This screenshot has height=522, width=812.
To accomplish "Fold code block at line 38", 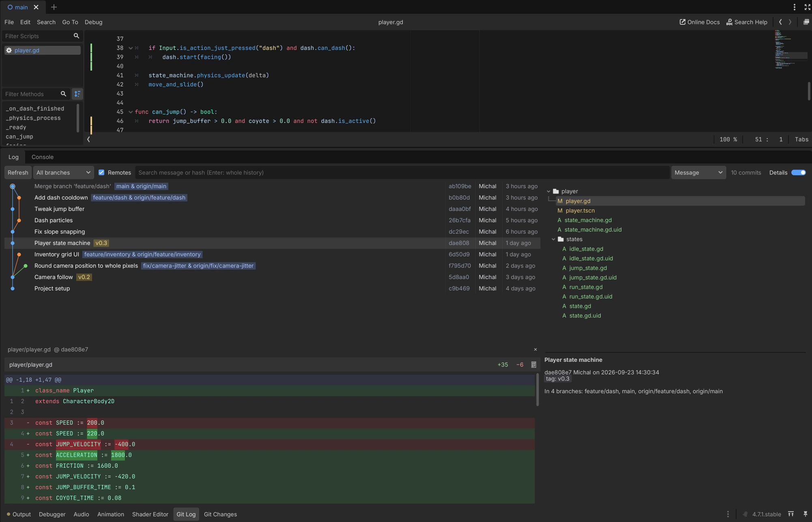I will 131,48.
